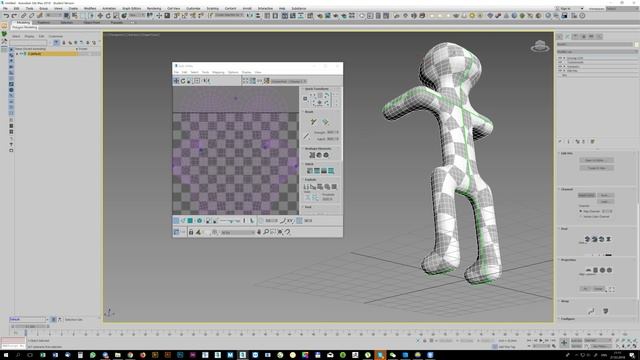Open the reference coordinate system dropdown

pos(137,16)
